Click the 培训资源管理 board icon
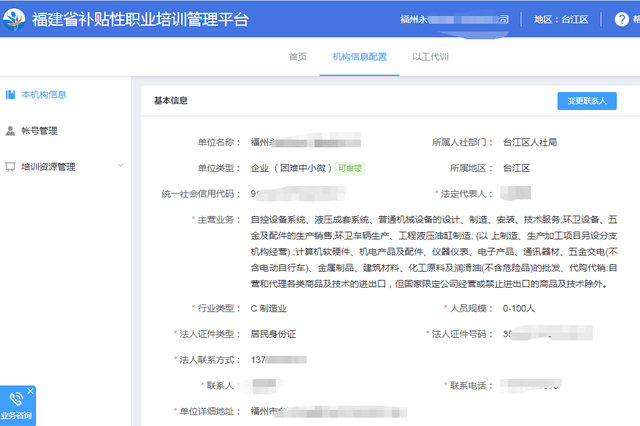The image size is (640, 426). pyautogui.click(x=10, y=167)
